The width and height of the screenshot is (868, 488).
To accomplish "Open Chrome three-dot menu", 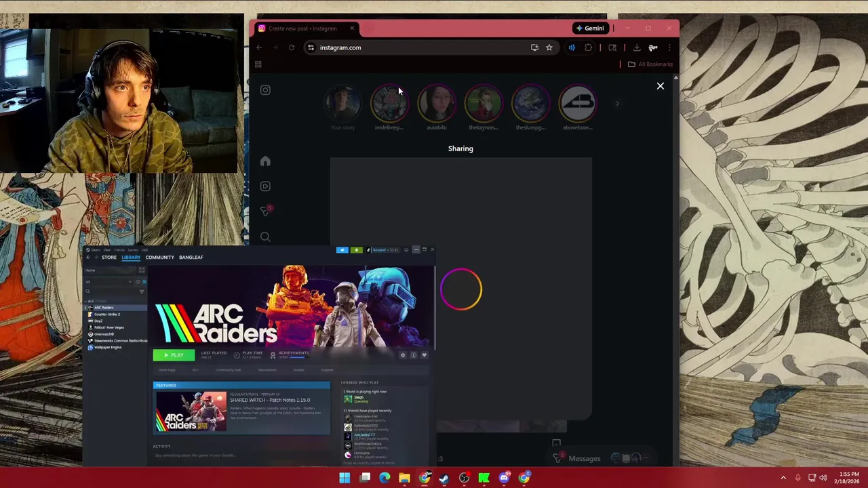I will (669, 47).
